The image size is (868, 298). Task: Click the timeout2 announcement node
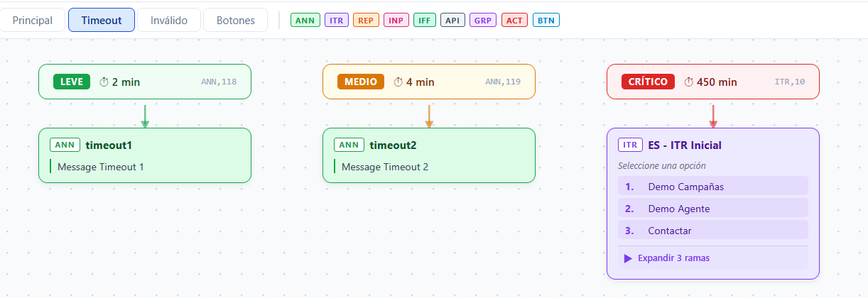tap(429, 155)
